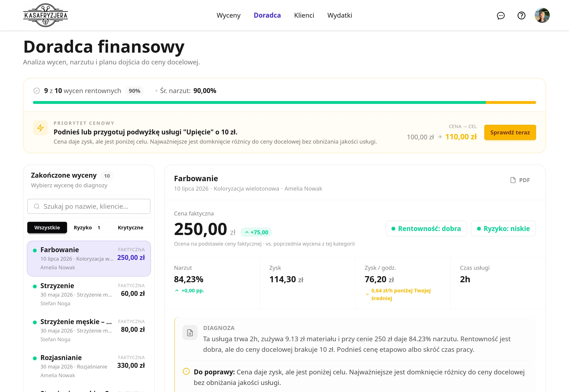Select the Strzyżenie męskie 80,00 zł valuation
Image resolution: width=569 pixels, height=392 pixels.
(x=89, y=330)
